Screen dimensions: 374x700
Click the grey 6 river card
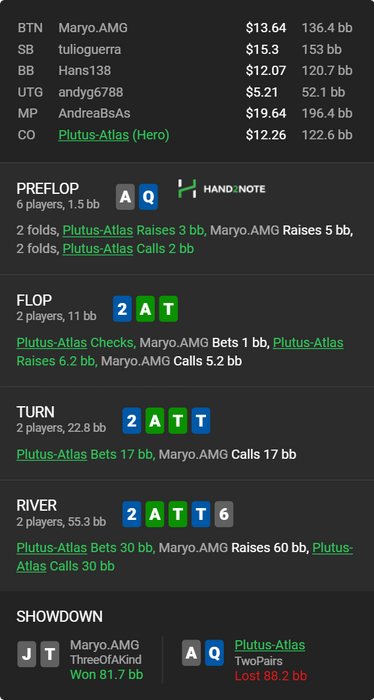pos(224,515)
